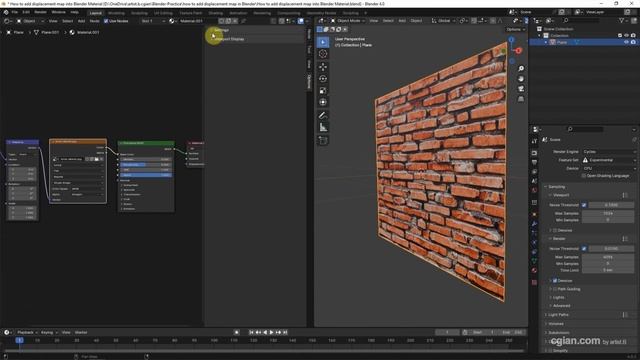This screenshot has width=640, height=360.
Task: Click the viewport zoom magnifier gizmo
Action: pos(521,69)
